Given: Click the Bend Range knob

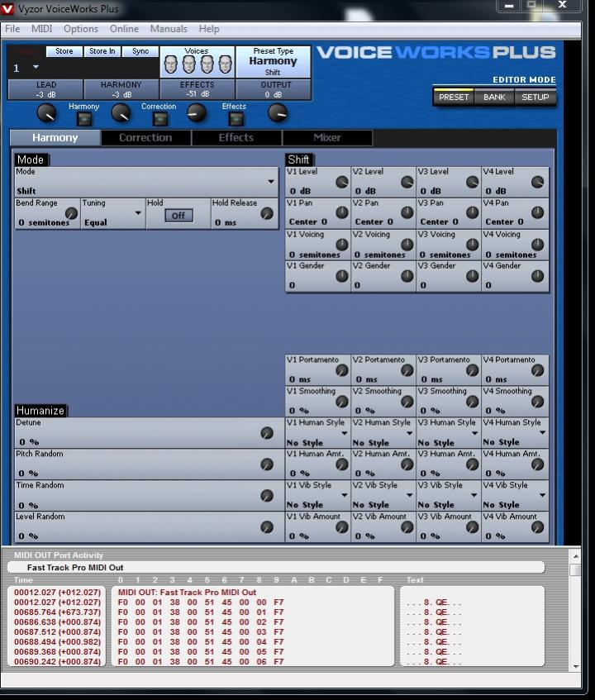Looking at the screenshot, I should (71, 213).
